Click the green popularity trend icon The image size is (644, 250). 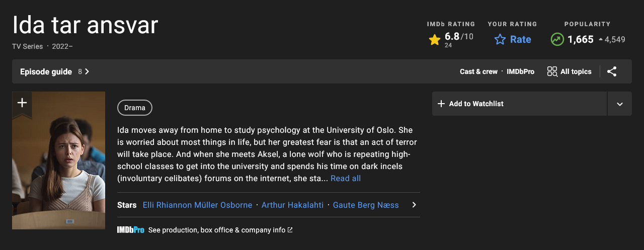pos(557,39)
